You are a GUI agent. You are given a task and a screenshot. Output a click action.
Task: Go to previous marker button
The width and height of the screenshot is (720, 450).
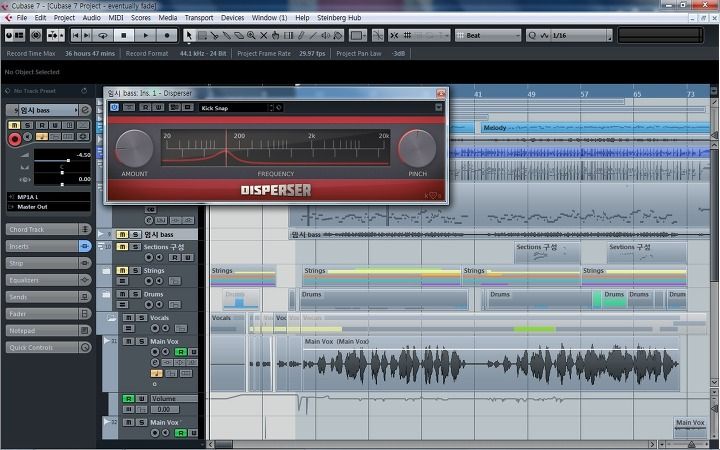point(76,35)
